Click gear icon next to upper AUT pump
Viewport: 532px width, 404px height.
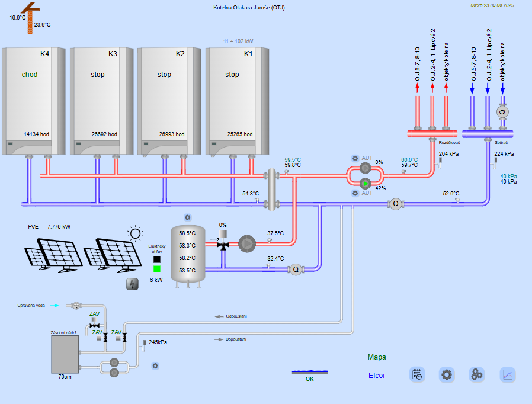click(x=355, y=158)
